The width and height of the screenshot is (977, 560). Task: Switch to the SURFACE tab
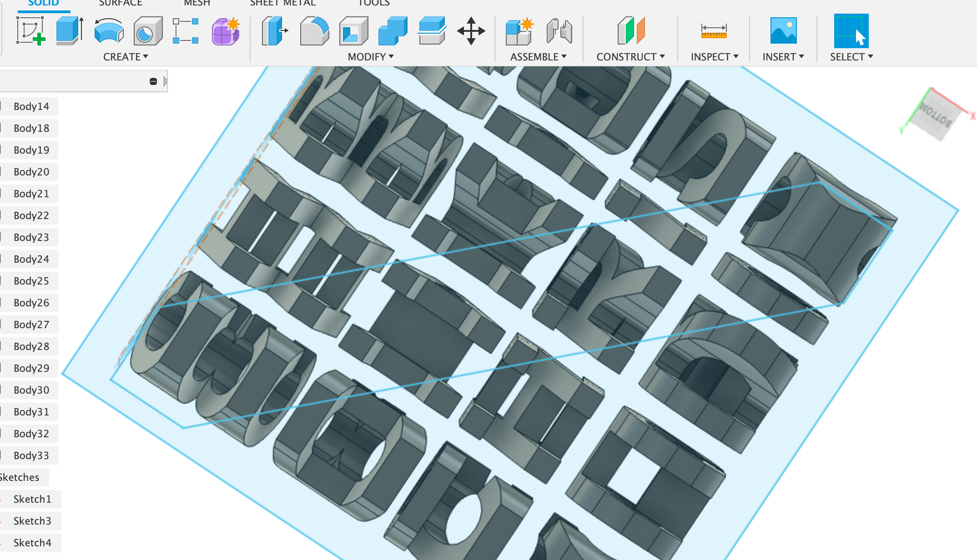(x=121, y=3)
